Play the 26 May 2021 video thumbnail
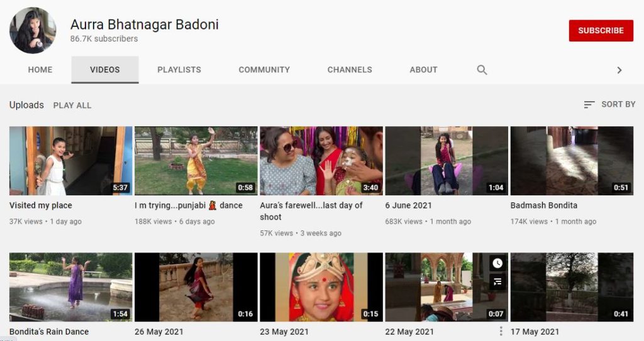Viewport: 644px width, 341px height. click(196, 287)
